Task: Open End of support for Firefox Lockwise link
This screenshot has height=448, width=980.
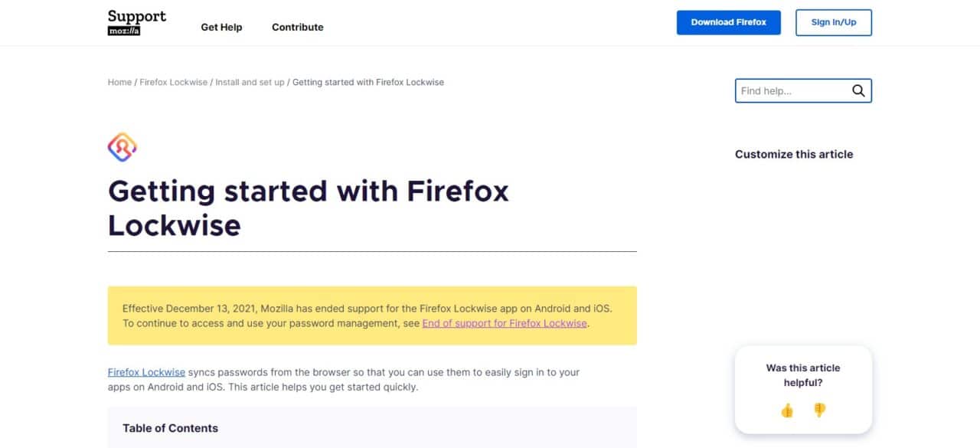Action: pos(505,323)
